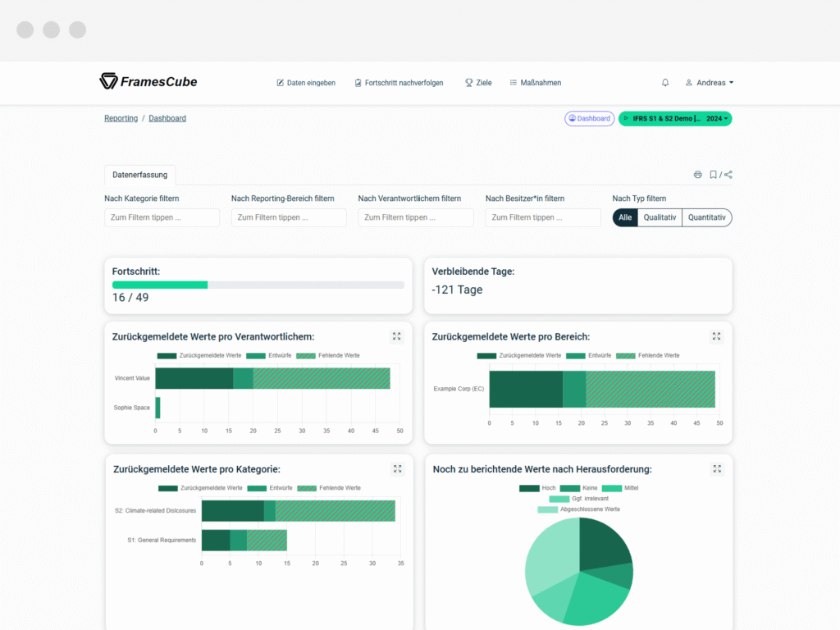Click the Dashboard breadcrumb link
Viewport: 840px width, 630px height.
click(x=167, y=118)
